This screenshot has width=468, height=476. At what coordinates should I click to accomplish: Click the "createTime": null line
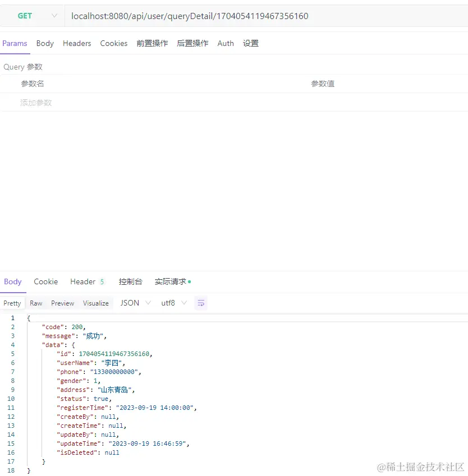91,426
